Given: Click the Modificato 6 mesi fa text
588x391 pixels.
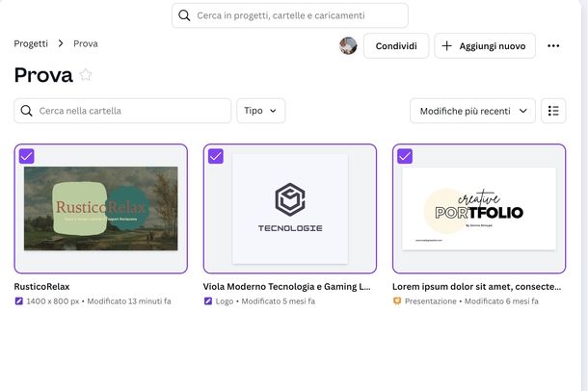Looking at the screenshot, I should [x=501, y=301].
